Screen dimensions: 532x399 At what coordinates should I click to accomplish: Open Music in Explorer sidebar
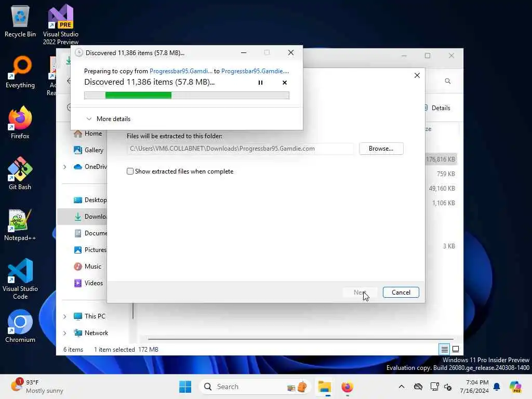(88, 267)
